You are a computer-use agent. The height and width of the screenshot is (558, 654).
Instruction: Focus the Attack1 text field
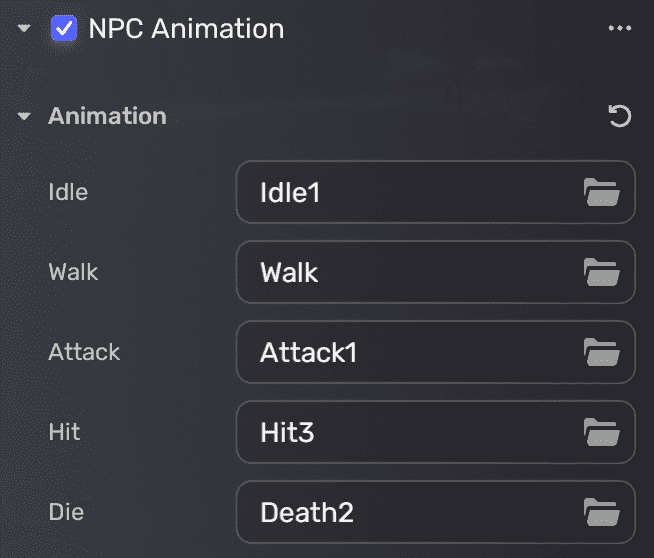(410, 352)
